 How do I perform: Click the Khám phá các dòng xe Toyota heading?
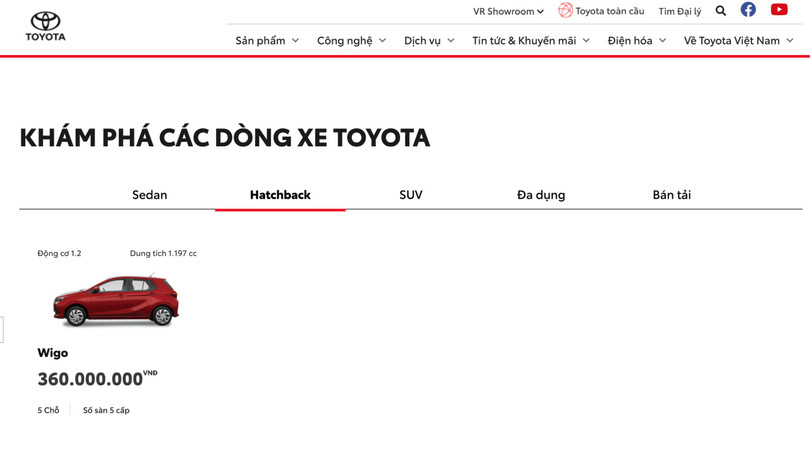(225, 137)
